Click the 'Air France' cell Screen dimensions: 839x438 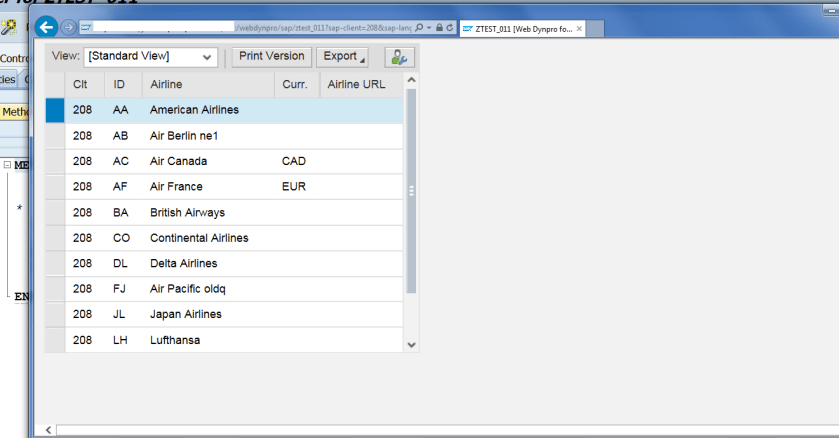coord(209,187)
